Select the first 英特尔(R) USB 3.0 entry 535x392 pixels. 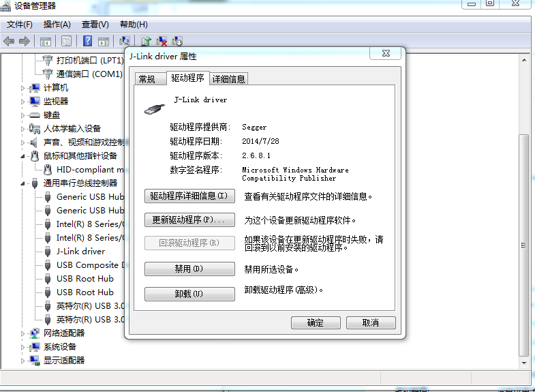click(x=91, y=306)
